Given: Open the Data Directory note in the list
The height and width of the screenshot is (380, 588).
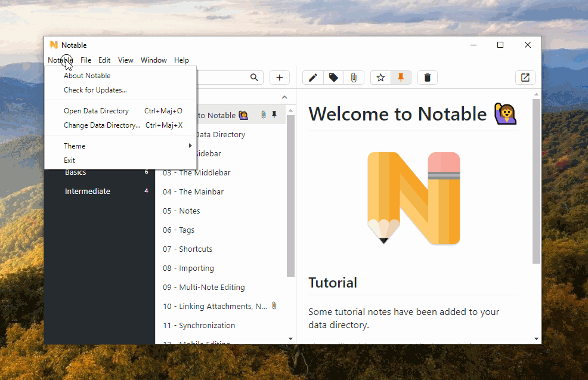Looking at the screenshot, I should [x=241, y=134].
